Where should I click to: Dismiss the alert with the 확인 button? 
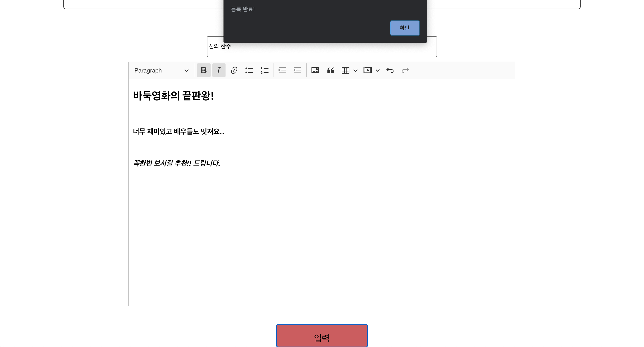point(404,28)
